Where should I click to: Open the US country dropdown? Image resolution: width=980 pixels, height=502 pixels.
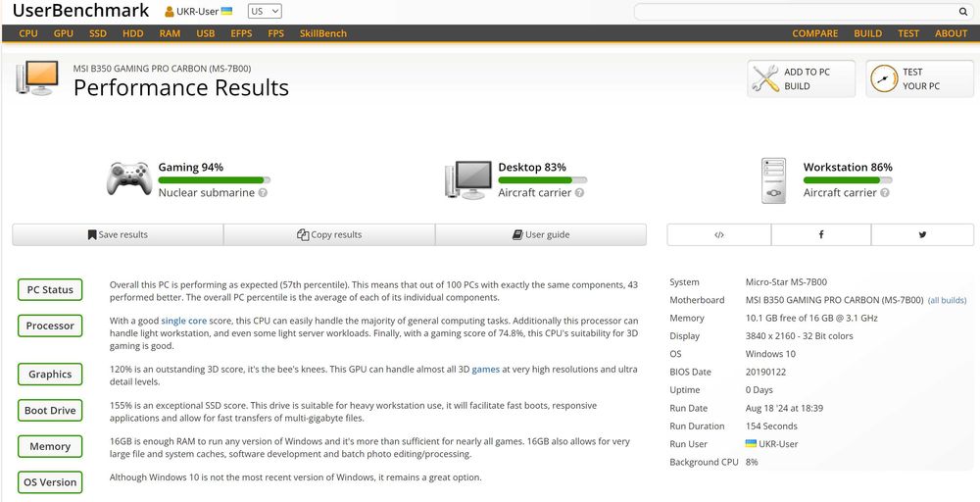[265, 11]
